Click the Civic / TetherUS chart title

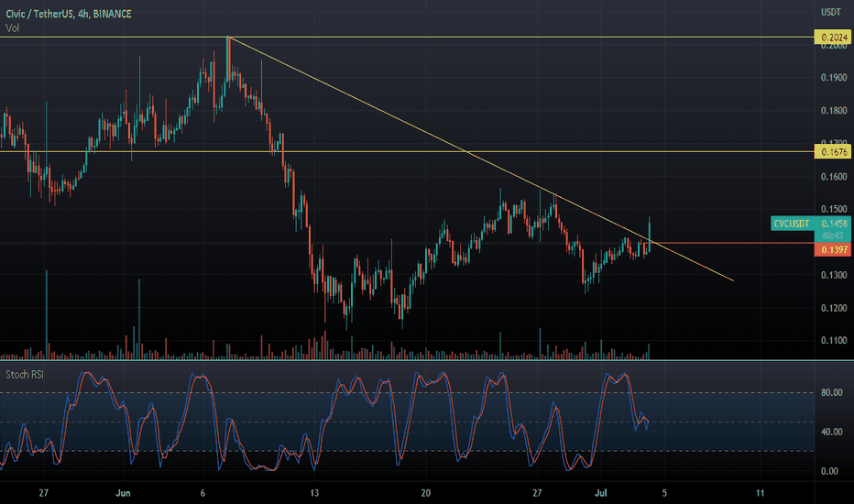coord(69,14)
